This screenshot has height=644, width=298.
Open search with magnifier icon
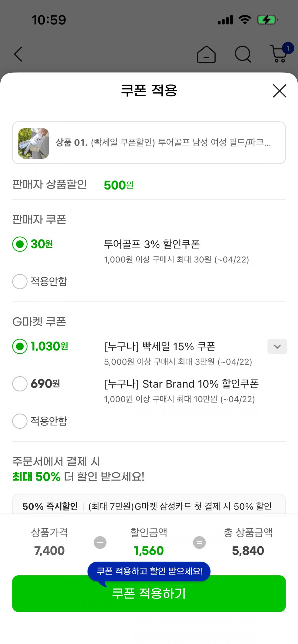pyautogui.click(x=243, y=54)
